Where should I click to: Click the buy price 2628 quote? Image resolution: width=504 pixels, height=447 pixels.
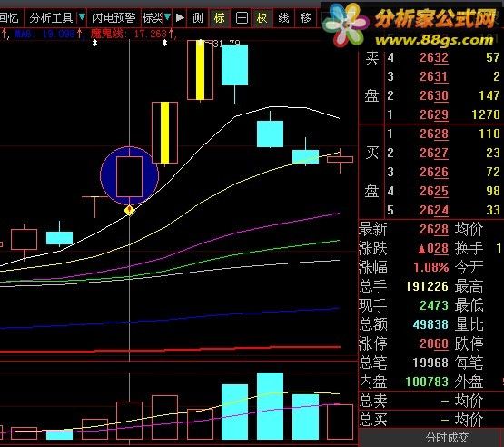click(x=433, y=134)
